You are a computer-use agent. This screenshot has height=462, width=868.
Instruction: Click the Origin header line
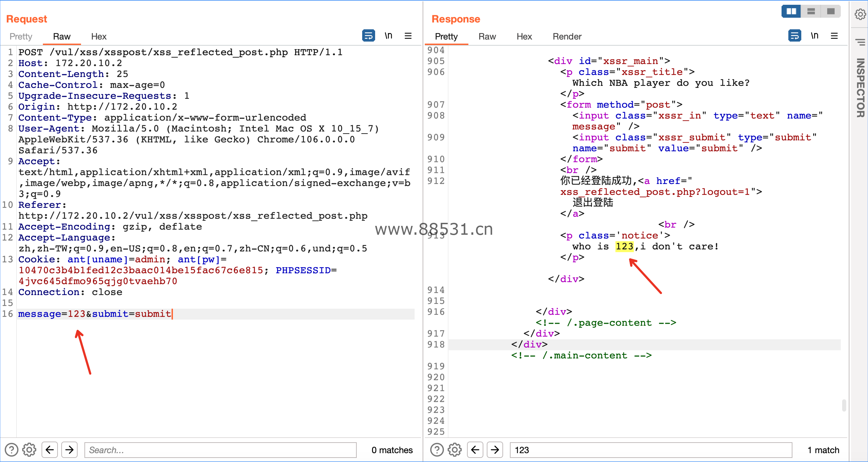98,107
